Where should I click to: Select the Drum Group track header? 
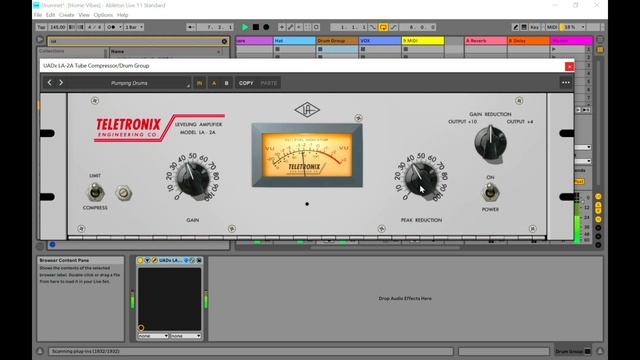(337, 41)
